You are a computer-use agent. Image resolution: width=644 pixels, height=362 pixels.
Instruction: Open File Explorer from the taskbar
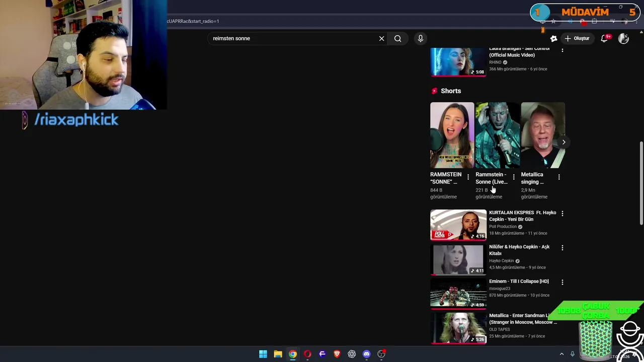pyautogui.click(x=278, y=354)
